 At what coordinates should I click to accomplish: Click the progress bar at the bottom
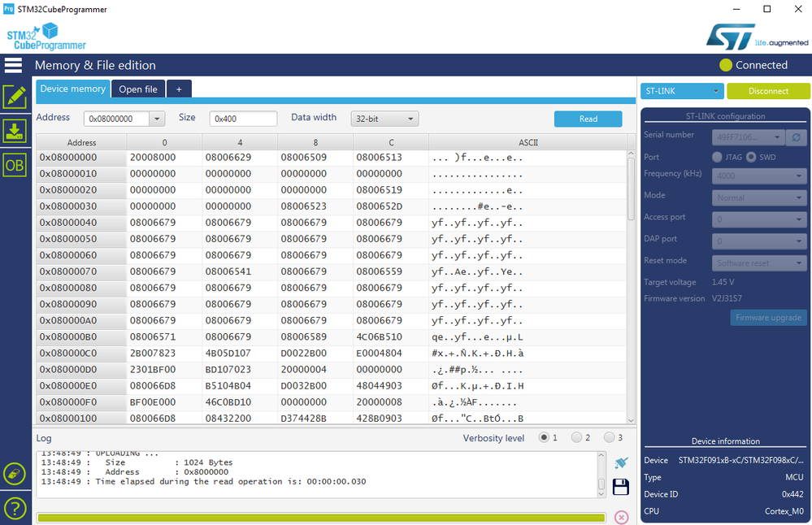pos(321,518)
